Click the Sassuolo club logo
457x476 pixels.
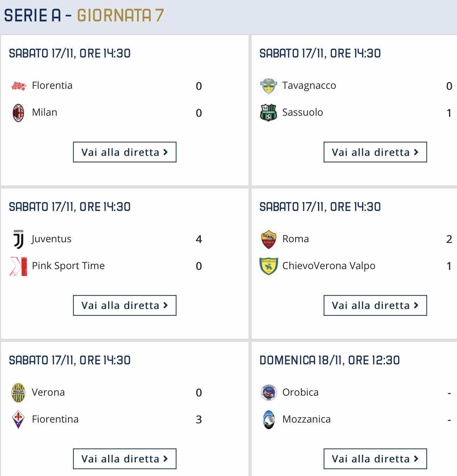(x=269, y=113)
